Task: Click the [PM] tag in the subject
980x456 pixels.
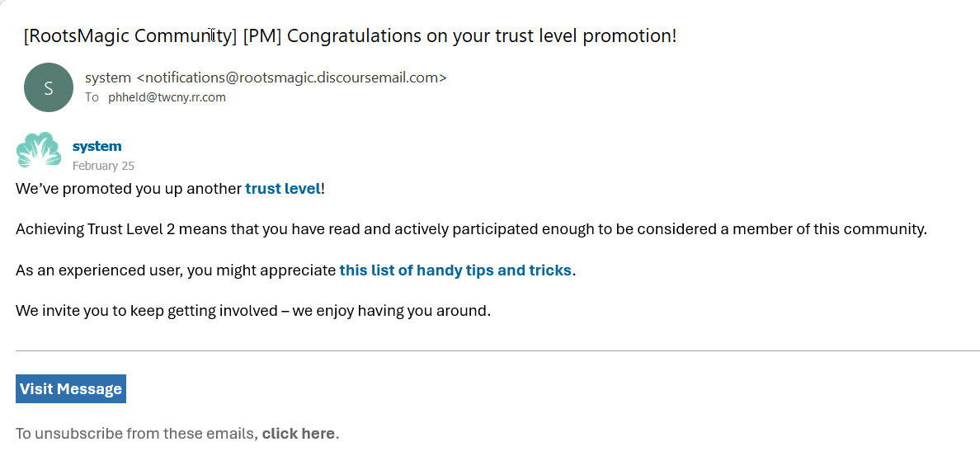Action: click(261, 36)
